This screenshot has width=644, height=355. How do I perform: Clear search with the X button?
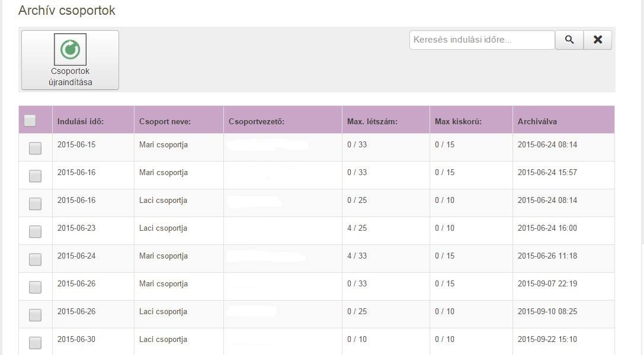click(x=598, y=40)
